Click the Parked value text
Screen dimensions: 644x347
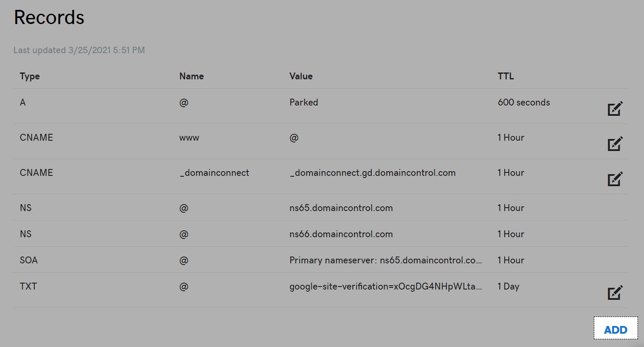[304, 103]
